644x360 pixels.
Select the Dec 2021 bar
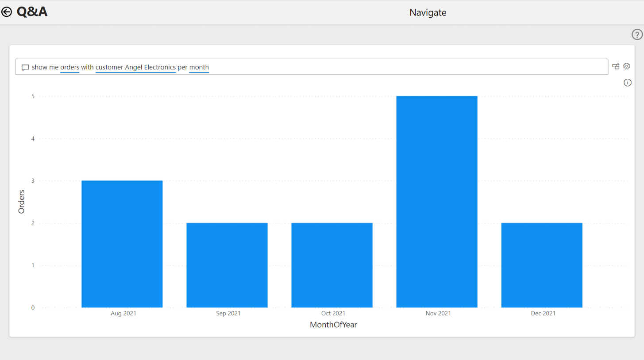542,265
